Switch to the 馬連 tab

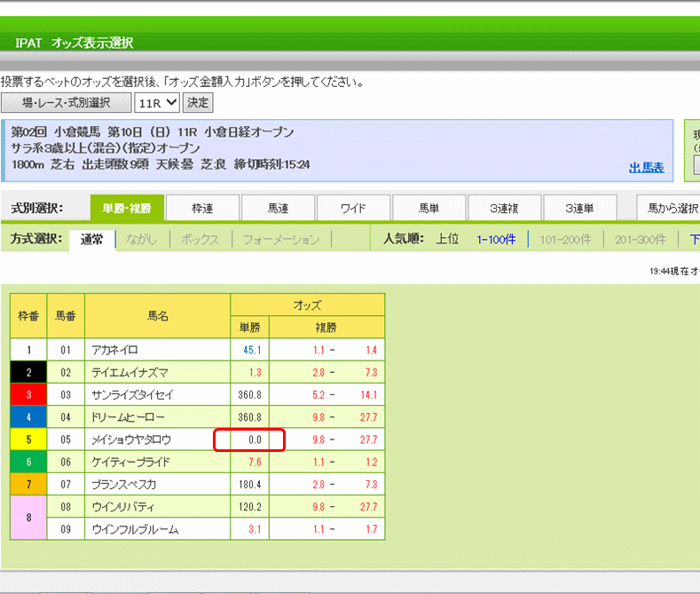[278, 209]
